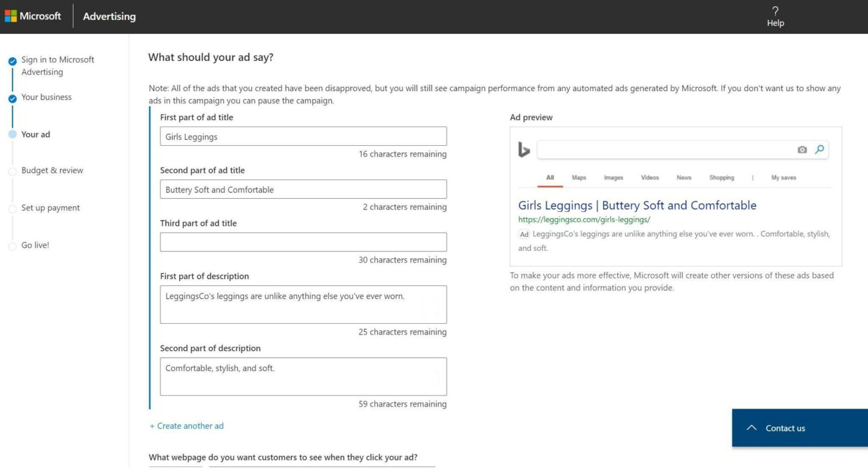
Task: Click the completed checkmark next to Your business
Action: [12, 98]
